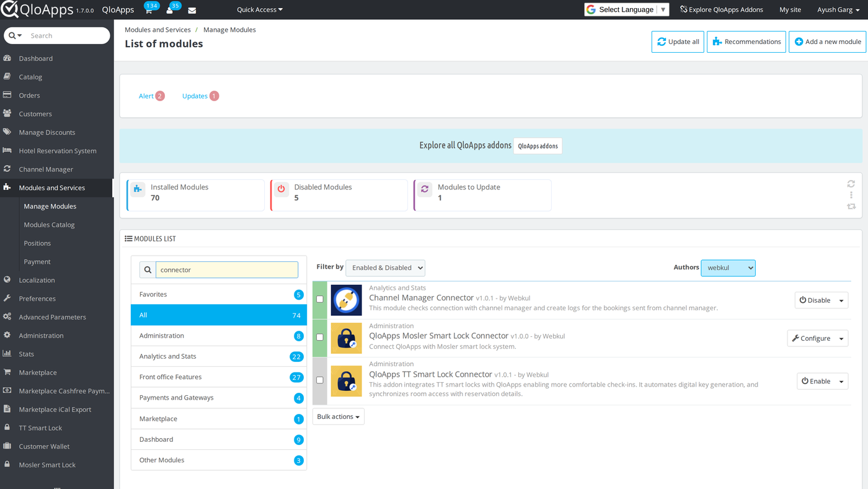Click the TT Smart Lock sidebar icon

click(x=7, y=428)
